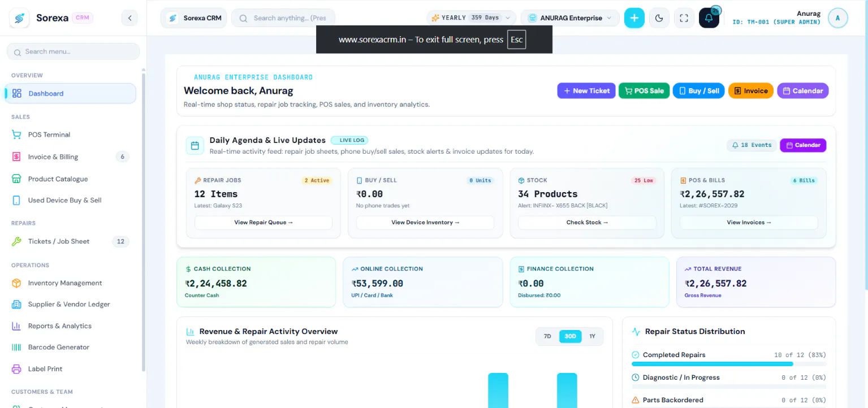Open the user avatar A menu
This screenshot has height=408, width=868.
837,18
